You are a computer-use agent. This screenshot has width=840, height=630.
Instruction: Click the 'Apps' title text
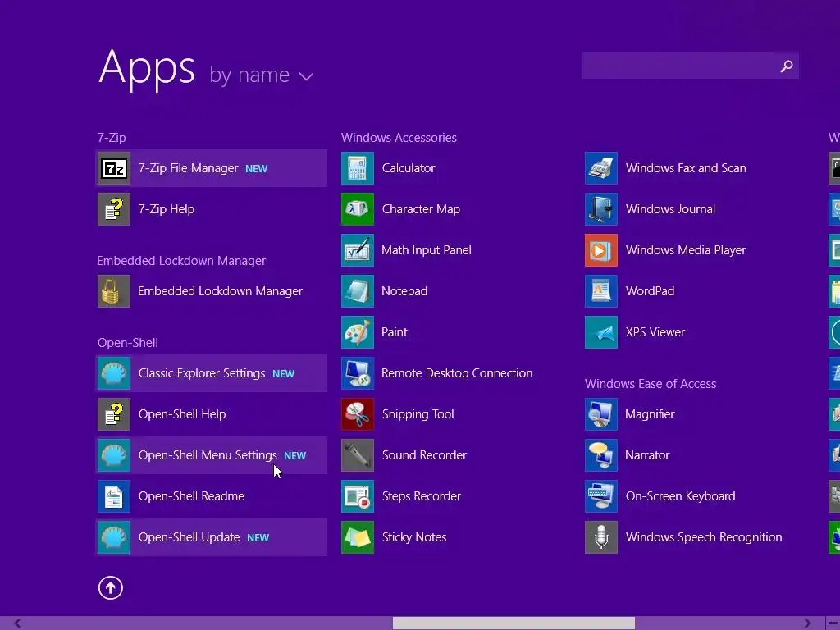tap(146, 69)
